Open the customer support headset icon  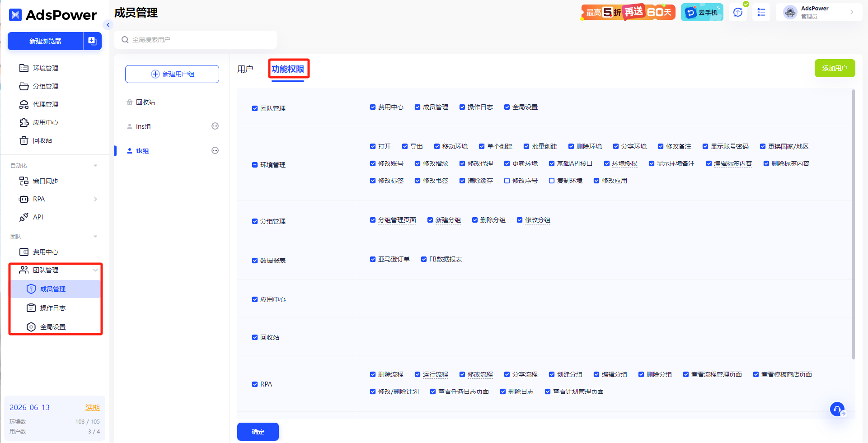(837, 409)
